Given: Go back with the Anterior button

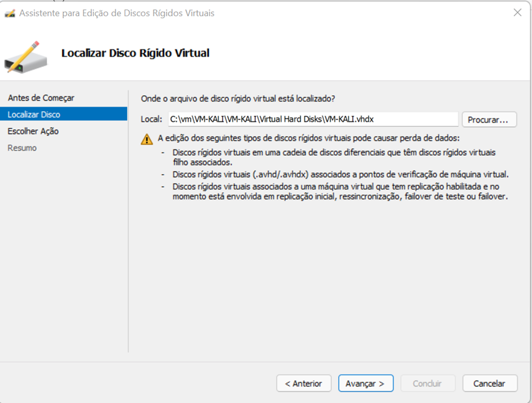Looking at the screenshot, I should pyautogui.click(x=303, y=383).
